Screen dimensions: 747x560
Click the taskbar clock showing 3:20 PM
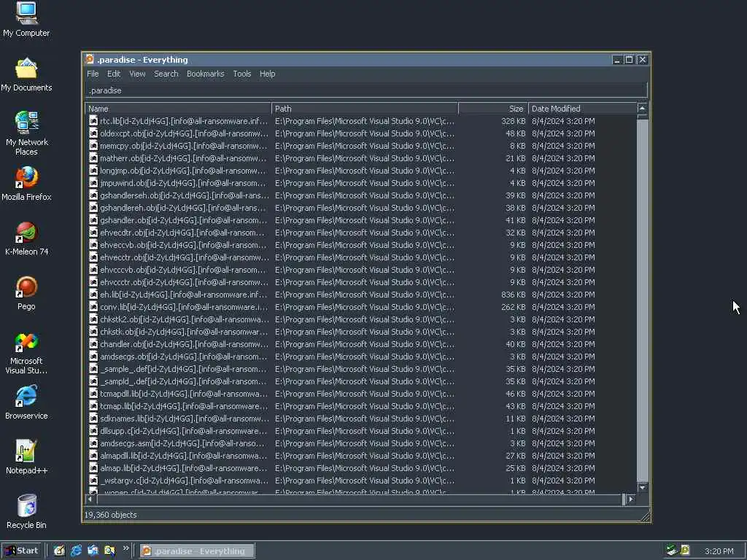(x=719, y=551)
